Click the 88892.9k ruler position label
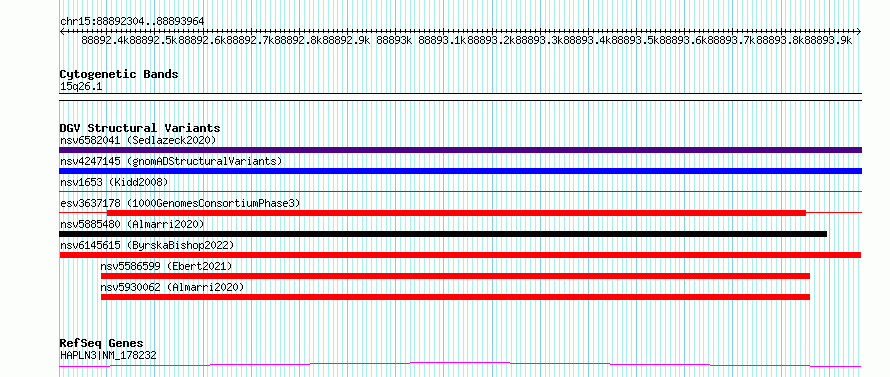Viewport: 890px width, 377px height. tap(347, 40)
